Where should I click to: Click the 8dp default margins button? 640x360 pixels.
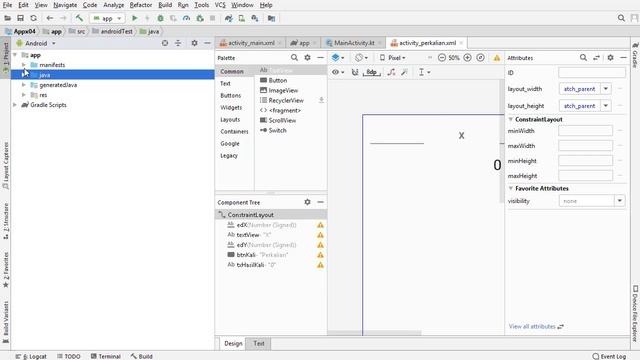coord(371,72)
